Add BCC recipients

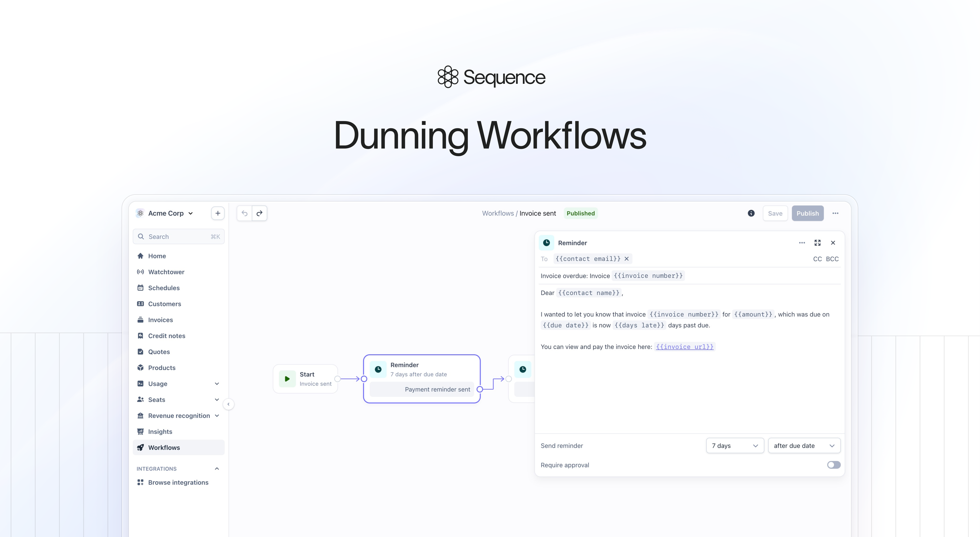coord(832,259)
